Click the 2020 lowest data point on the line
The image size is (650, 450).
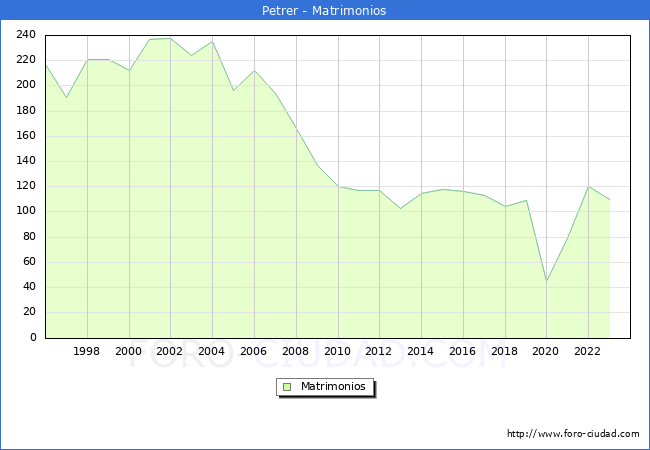coord(546,281)
